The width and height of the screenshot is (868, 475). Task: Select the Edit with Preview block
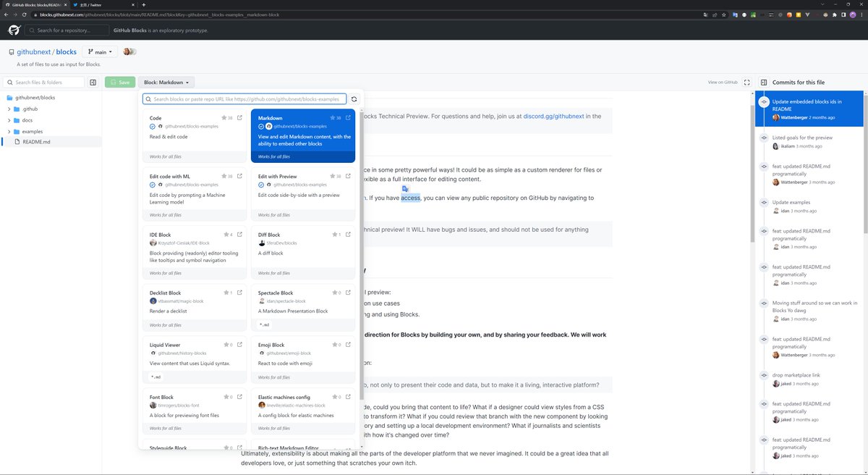303,194
